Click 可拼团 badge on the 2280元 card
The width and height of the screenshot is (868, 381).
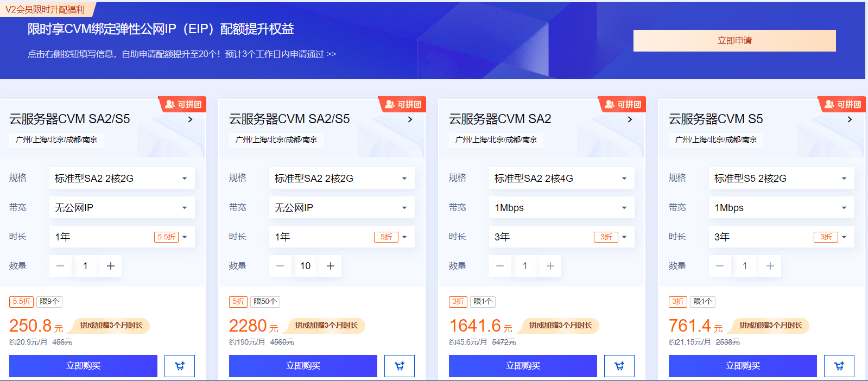point(403,104)
